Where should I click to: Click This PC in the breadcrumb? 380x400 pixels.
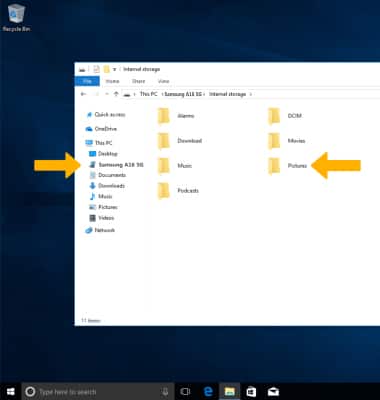(148, 94)
